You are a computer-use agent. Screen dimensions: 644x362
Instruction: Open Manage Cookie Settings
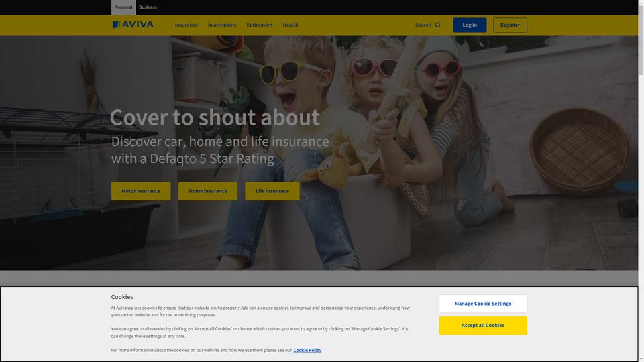point(483,304)
